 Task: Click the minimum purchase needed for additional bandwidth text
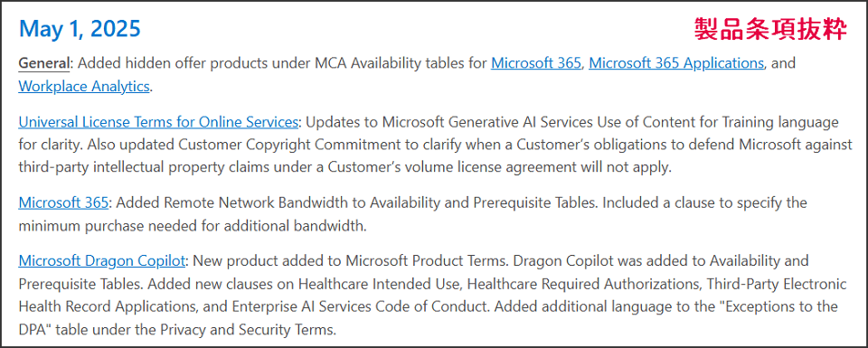pyautogui.click(x=192, y=226)
